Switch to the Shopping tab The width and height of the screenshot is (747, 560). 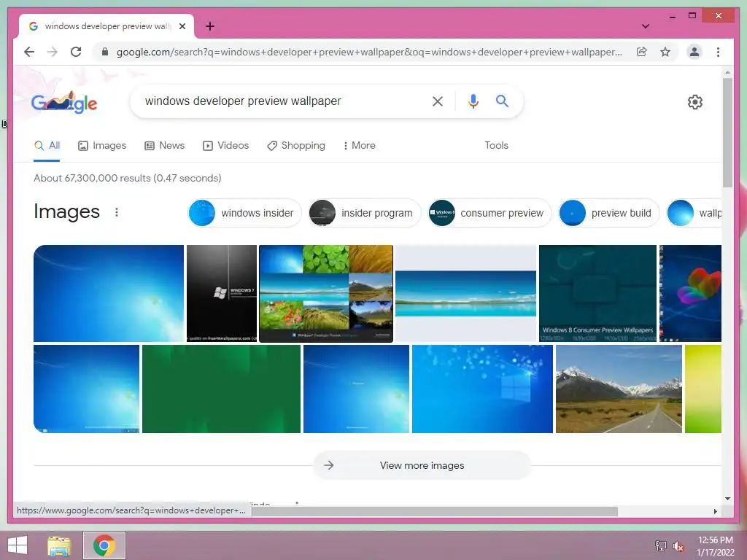coord(296,145)
